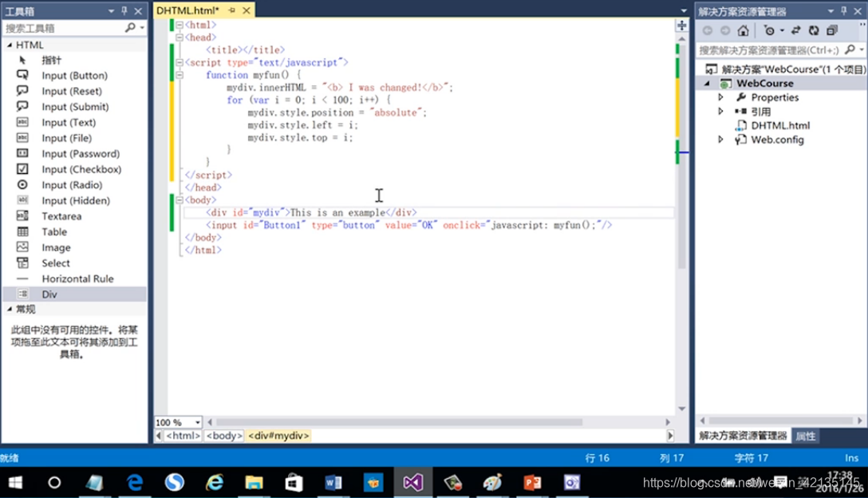Toggle auto-hide pin on the toolbox panel
868x498 pixels.
point(124,11)
